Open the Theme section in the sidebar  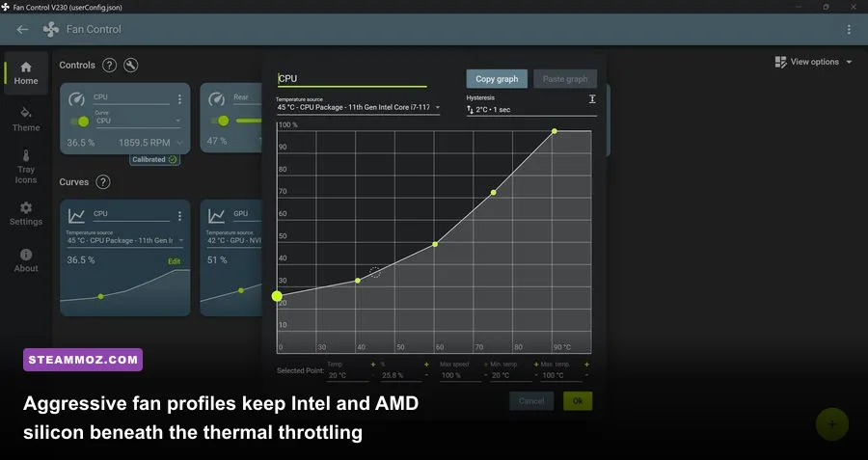coord(25,120)
